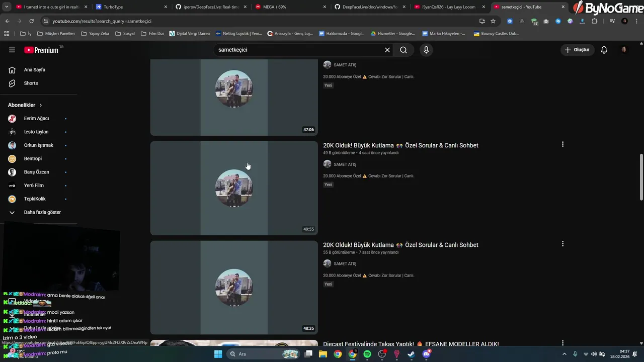Image resolution: width=644 pixels, height=362 pixels.
Task: Open the YouTube account avatar menu
Action: coord(624,50)
